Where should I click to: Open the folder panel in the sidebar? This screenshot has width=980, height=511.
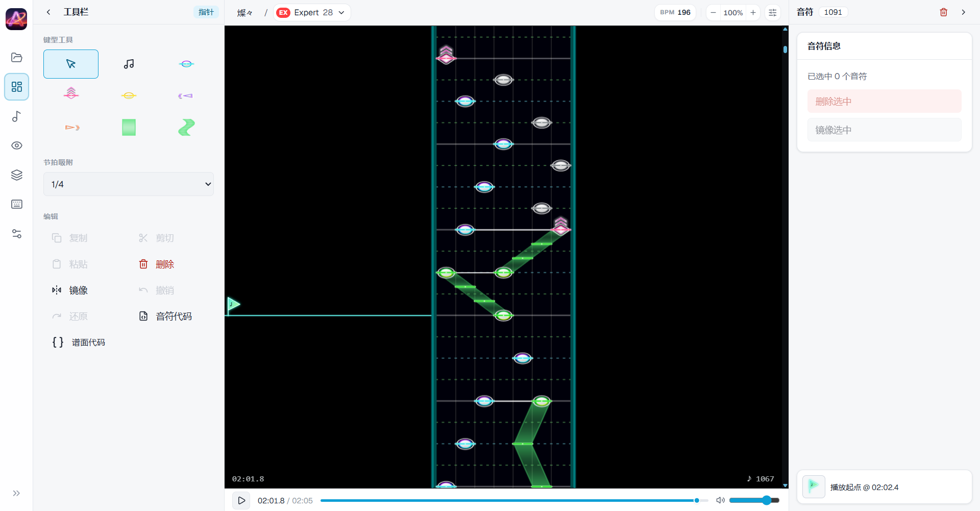(x=16, y=57)
